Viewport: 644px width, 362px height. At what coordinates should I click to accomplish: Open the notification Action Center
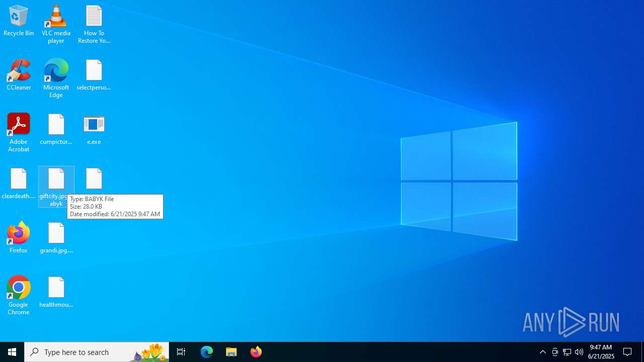point(628,352)
